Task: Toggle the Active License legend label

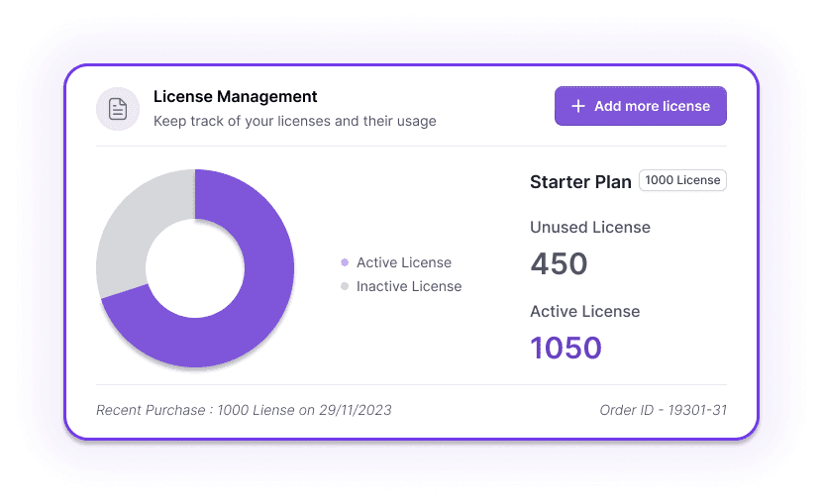Action: coord(403,262)
